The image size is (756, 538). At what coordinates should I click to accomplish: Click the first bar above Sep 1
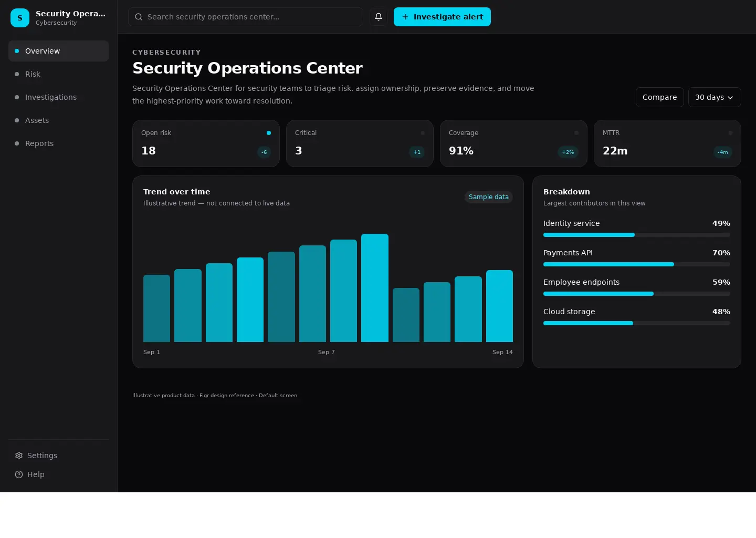coord(156,308)
